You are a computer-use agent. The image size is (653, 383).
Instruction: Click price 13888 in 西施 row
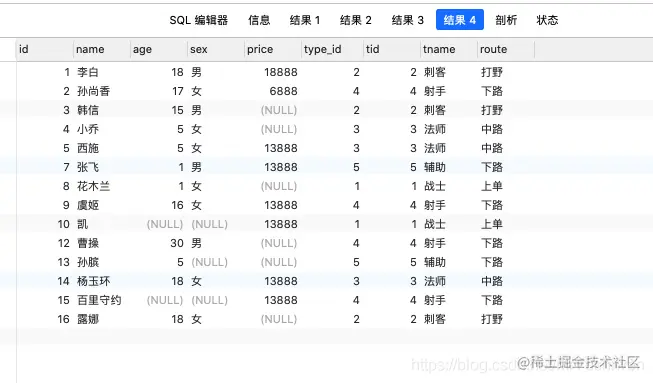click(281, 148)
